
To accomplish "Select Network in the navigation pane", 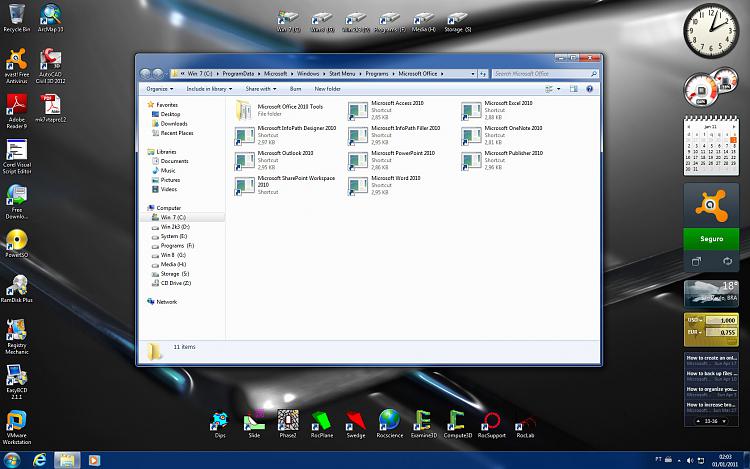I will pyautogui.click(x=162, y=302).
